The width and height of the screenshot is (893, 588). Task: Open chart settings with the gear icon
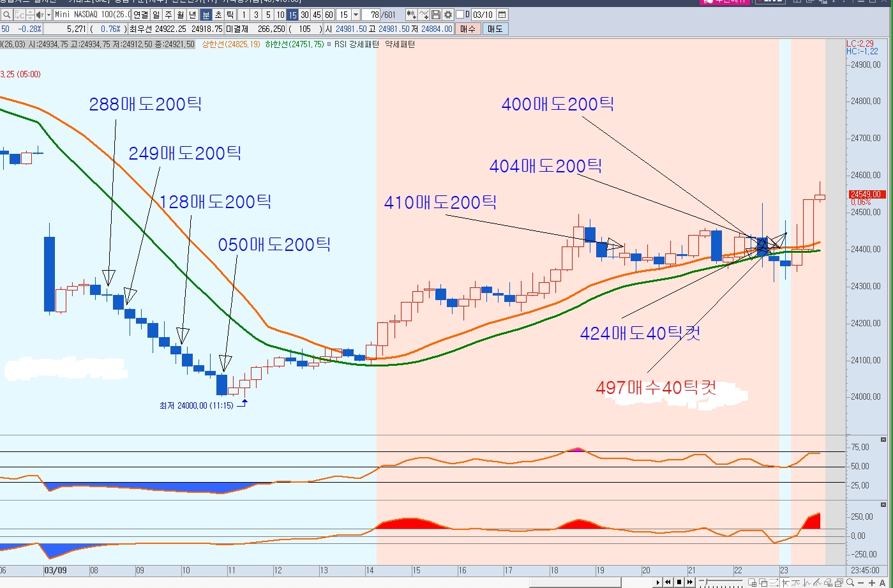pyautogui.click(x=448, y=15)
